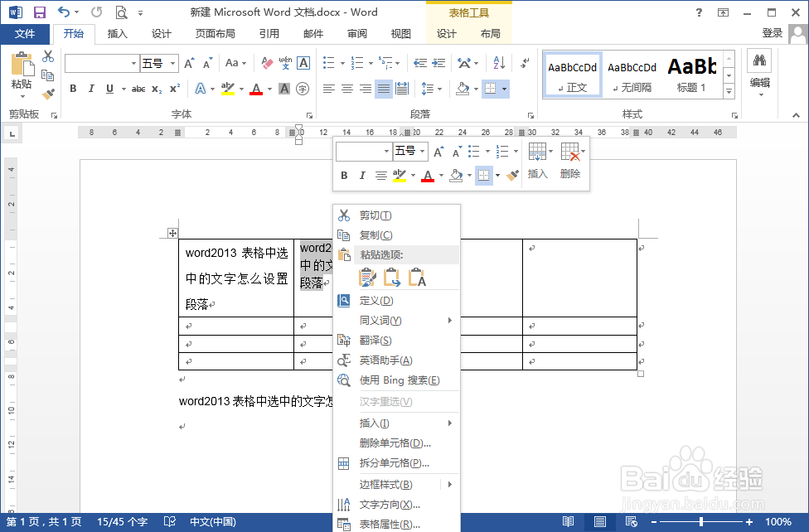809x532 pixels.
Task: Click the Format Painter brush in ribbon
Action: coord(48,94)
